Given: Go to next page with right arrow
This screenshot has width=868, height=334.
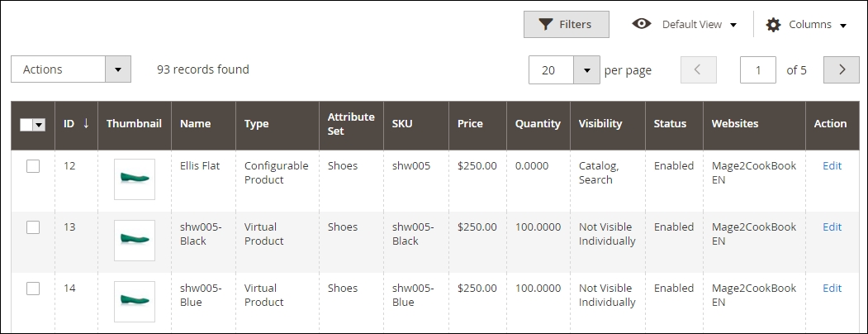Looking at the screenshot, I should pos(842,70).
